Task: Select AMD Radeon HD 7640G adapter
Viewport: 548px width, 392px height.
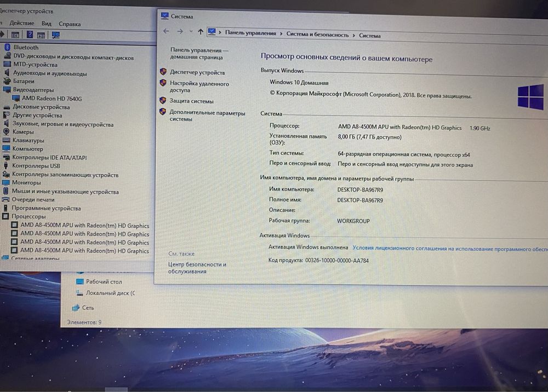Action: [x=52, y=99]
